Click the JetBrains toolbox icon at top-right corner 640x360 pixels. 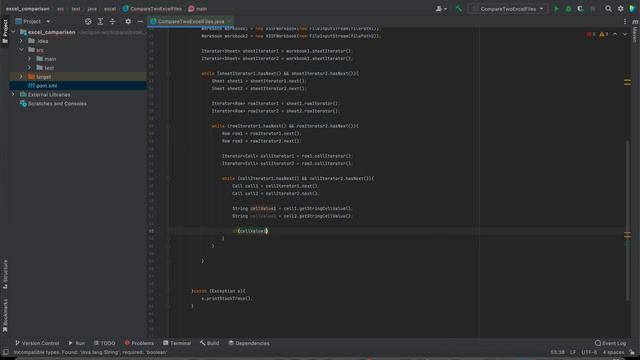(633, 9)
